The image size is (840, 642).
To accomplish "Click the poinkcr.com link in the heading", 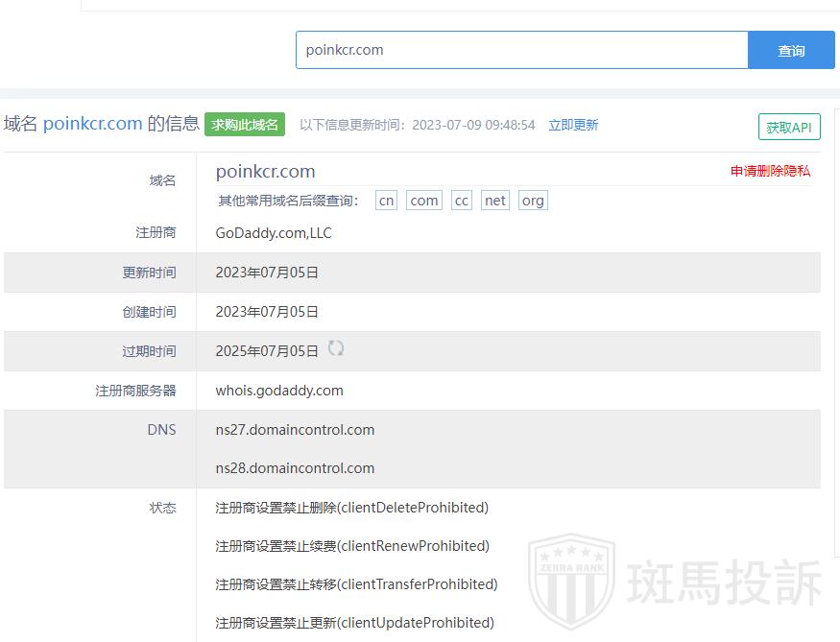I will click(92, 124).
